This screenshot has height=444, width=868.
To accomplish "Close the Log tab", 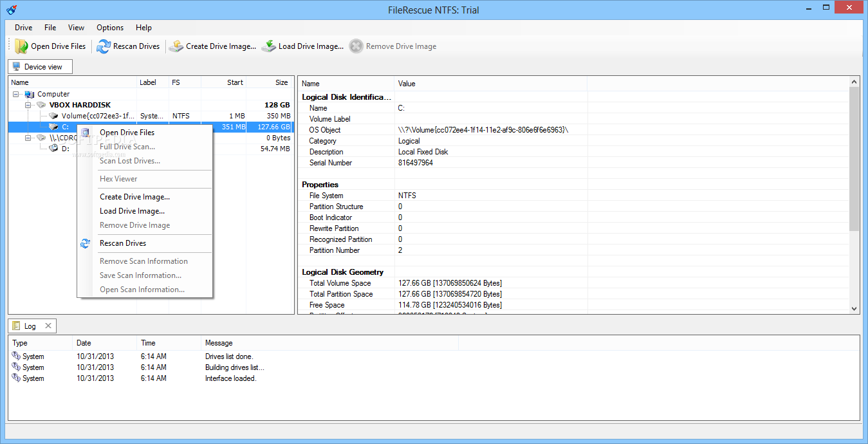I will (48, 326).
